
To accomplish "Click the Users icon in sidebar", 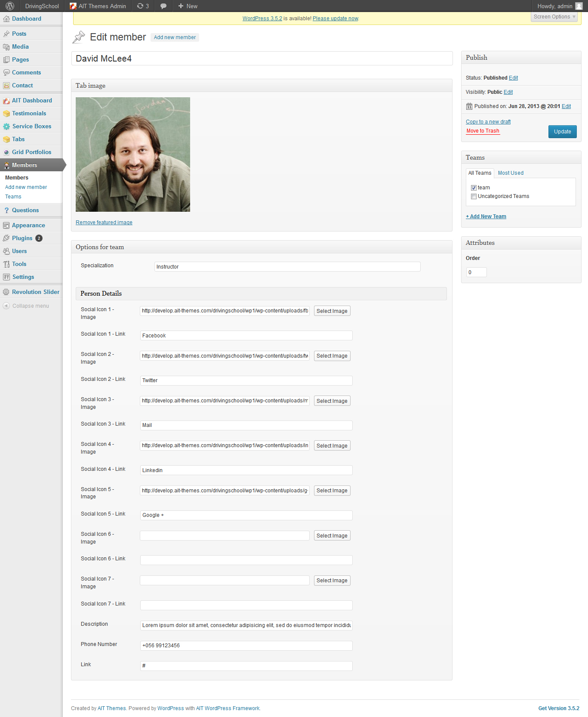I will point(6,251).
